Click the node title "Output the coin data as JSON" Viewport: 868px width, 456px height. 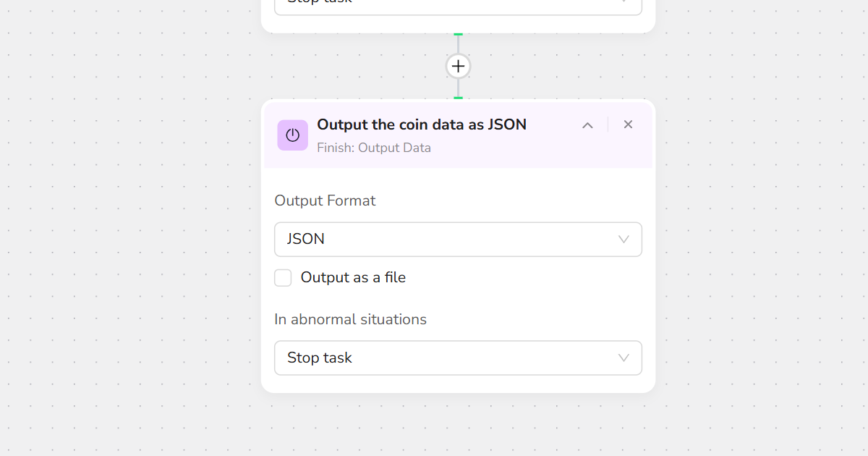(422, 124)
